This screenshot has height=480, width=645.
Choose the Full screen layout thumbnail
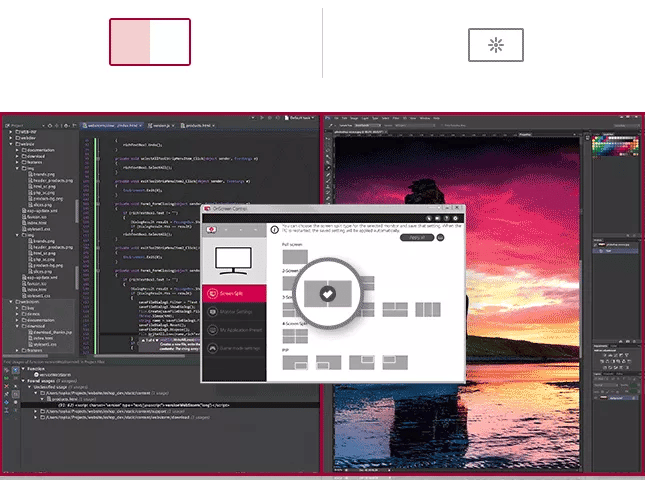[x=296, y=256]
